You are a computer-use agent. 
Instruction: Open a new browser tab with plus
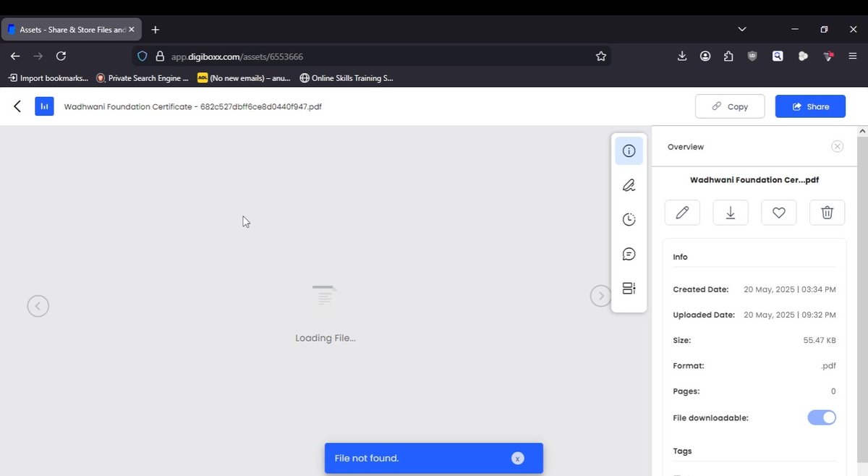[155, 30]
